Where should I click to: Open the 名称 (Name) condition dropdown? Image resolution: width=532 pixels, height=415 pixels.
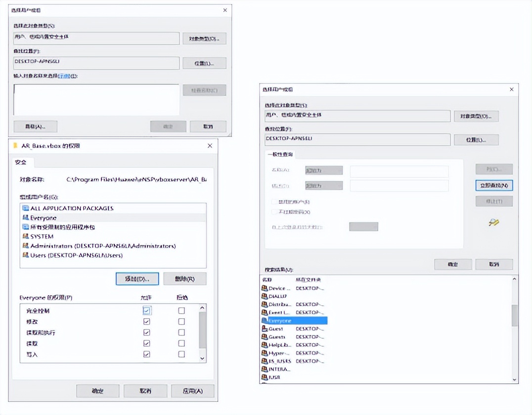pos(324,170)
